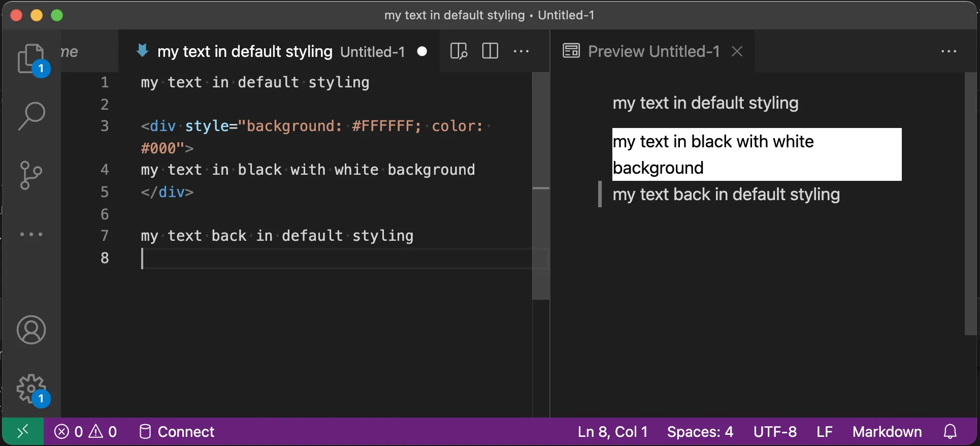Click the Connect database status item
The width and height of the screenshot is (980, 446).
[x=177, y=432]
